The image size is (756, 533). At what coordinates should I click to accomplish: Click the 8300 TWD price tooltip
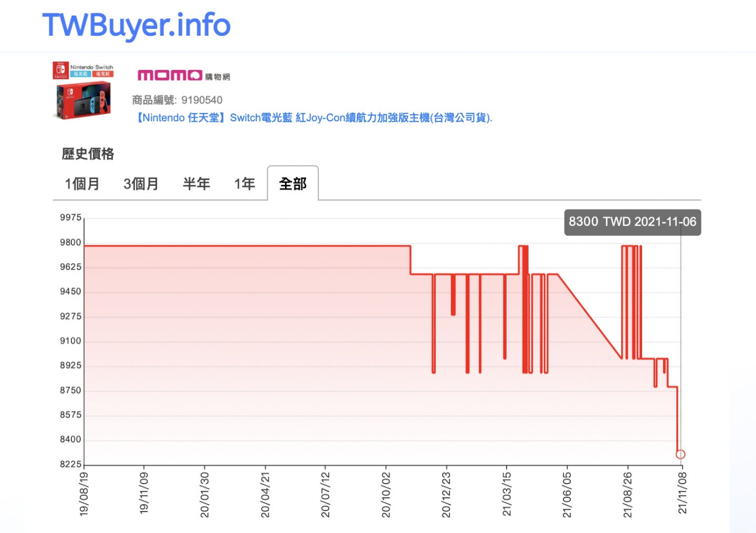pos(632,222)
